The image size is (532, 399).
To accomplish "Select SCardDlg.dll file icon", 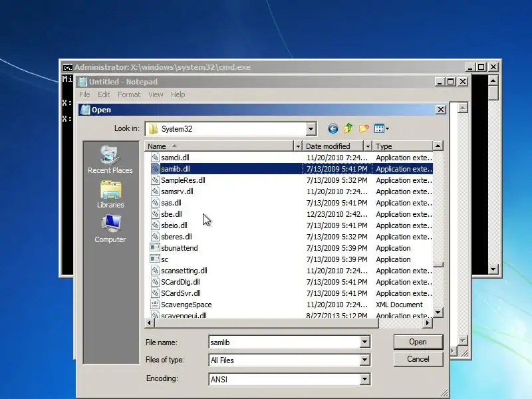I will point(155,281).
